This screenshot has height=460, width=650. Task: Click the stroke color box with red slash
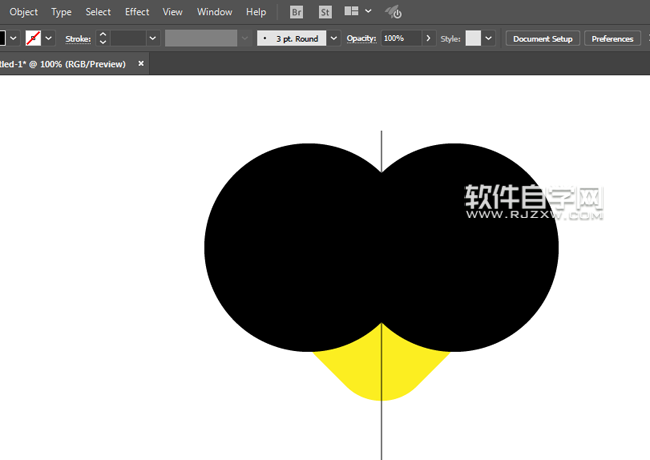[33, 38]
